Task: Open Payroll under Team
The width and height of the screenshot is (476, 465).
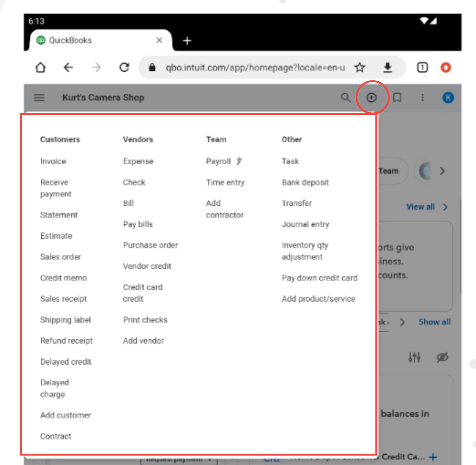Action: pos(218,161)
